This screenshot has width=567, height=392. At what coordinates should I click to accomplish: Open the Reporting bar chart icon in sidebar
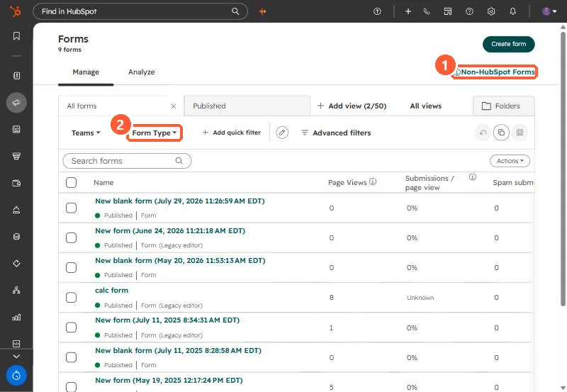tap(16, 317)
